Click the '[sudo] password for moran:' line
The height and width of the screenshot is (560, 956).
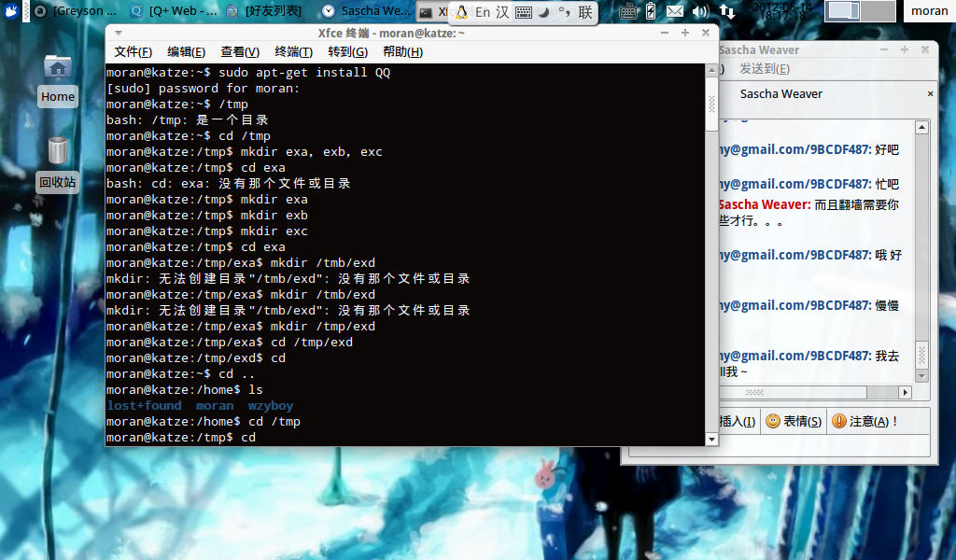coord(203,89)
